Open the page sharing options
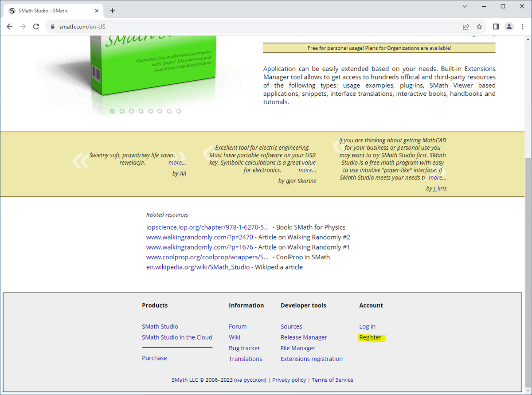This screenshot has height=395, width=532. pos(466,27)
